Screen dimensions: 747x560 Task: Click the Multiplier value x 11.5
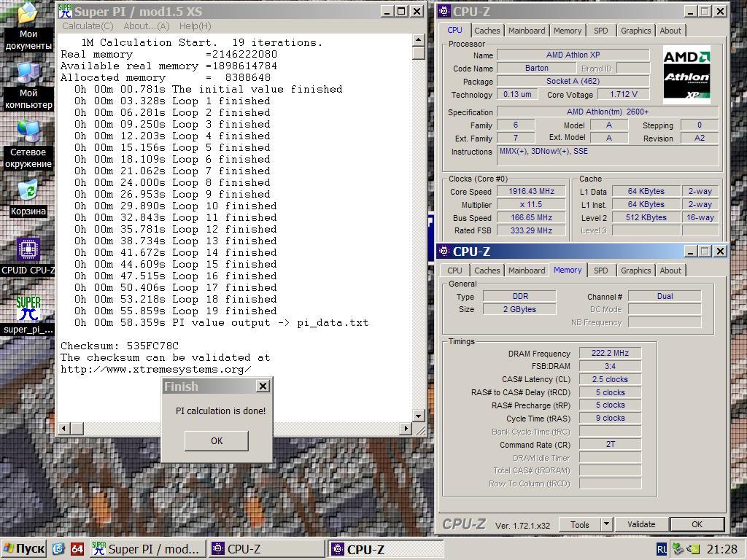point(531,204)
